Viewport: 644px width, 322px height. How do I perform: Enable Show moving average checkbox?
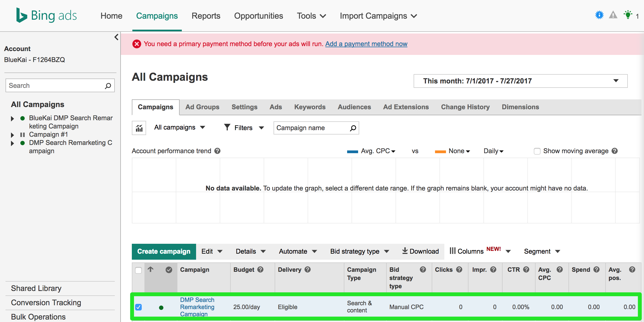tap(537, 151)
